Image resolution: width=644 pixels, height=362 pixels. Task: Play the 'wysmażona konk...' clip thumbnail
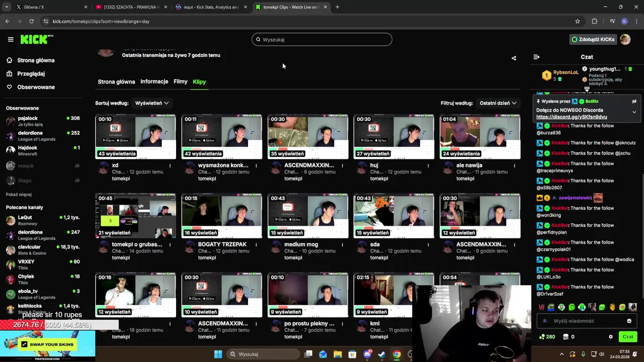pos(222,137)
